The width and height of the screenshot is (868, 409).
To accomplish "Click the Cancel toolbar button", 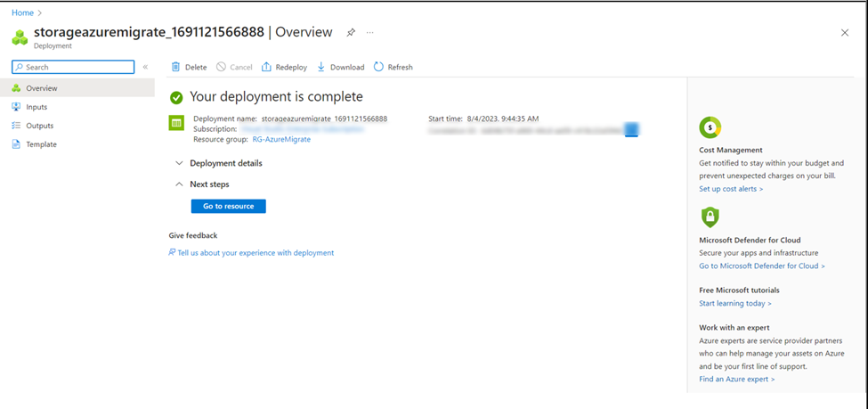I will click(234, 67).
